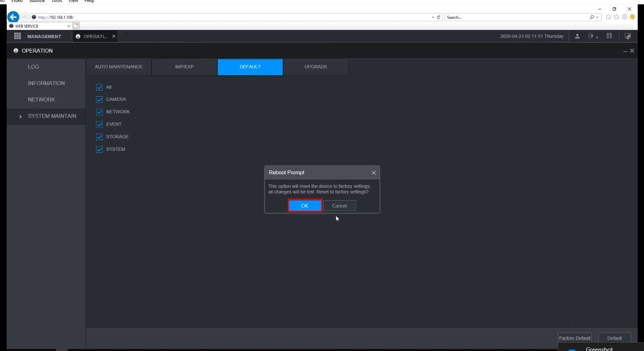This screenshot has width=644, height=351.
Task: Click the magnifier icon in the search box
Action: click(592, 17)
